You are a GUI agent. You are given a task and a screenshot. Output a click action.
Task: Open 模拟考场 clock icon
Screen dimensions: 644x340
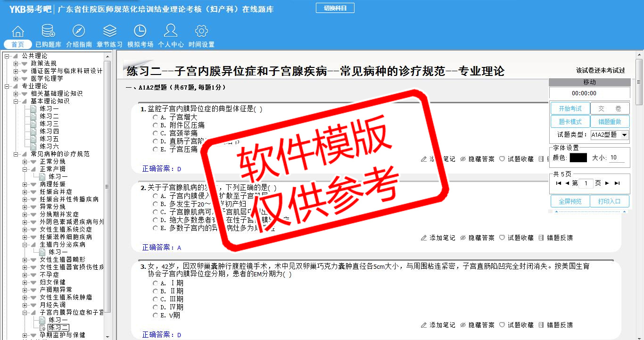pos(140,32)
